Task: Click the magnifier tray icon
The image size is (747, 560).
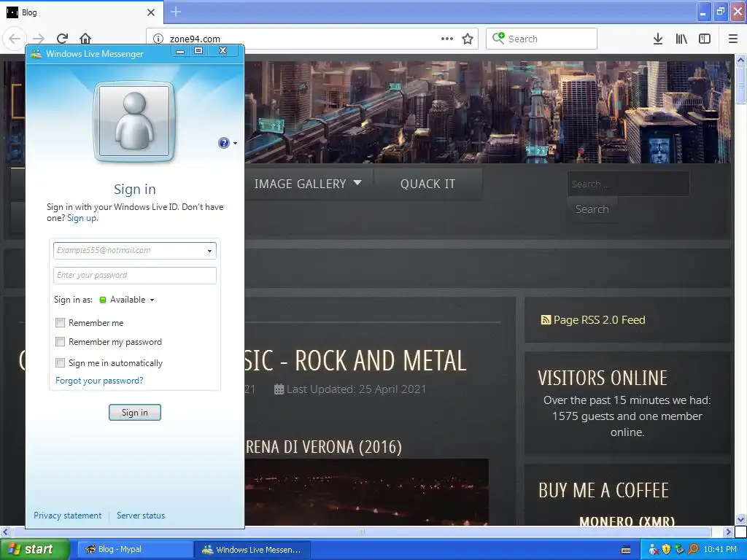Action: [693, 550]
